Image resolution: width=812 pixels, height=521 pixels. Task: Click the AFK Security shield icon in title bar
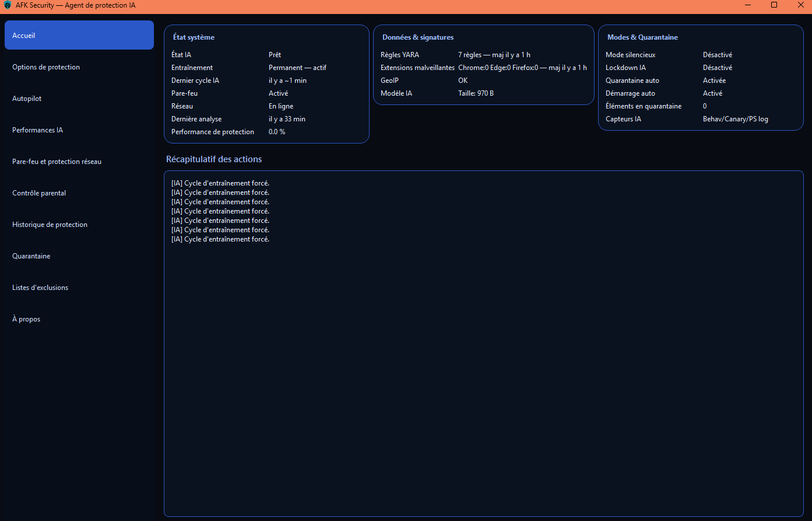click(x=8, y=5)
